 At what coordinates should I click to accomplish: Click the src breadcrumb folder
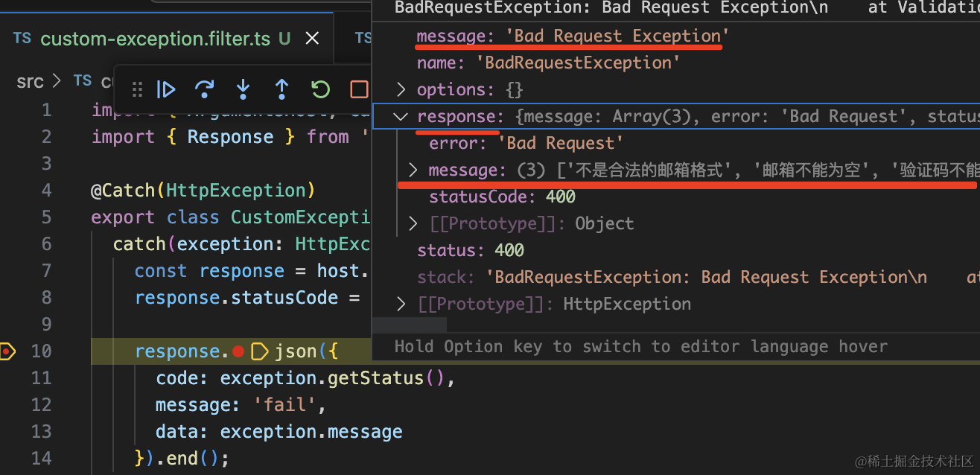click(30, 81)
